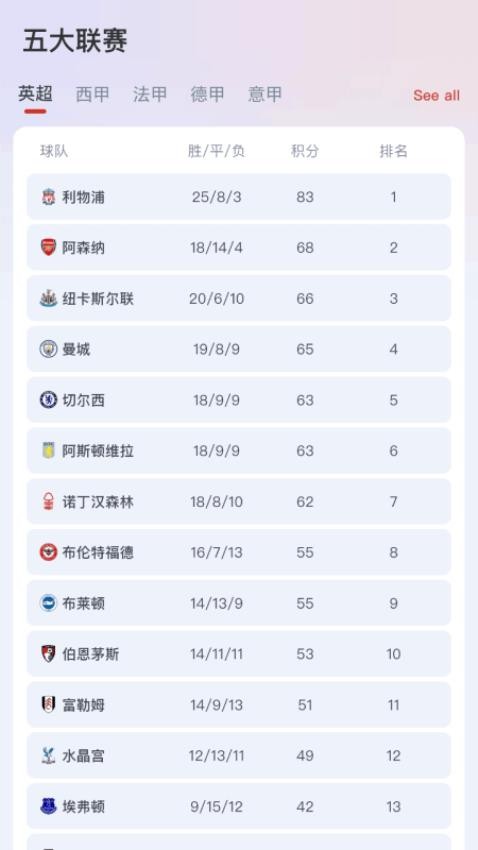The image size is (478, 850).
Task: Tap the Liverpool club crest icon
Action: [48, 197]
